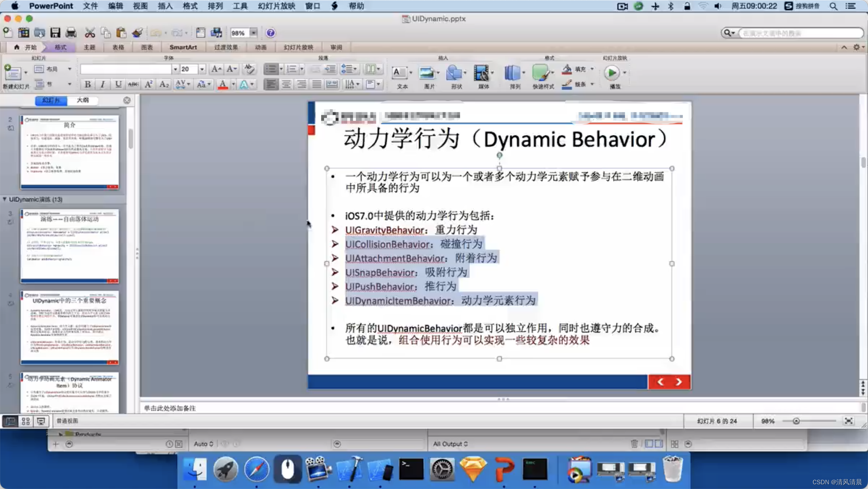Switch to the 主题 ribbon tab

tap(89, 47)
